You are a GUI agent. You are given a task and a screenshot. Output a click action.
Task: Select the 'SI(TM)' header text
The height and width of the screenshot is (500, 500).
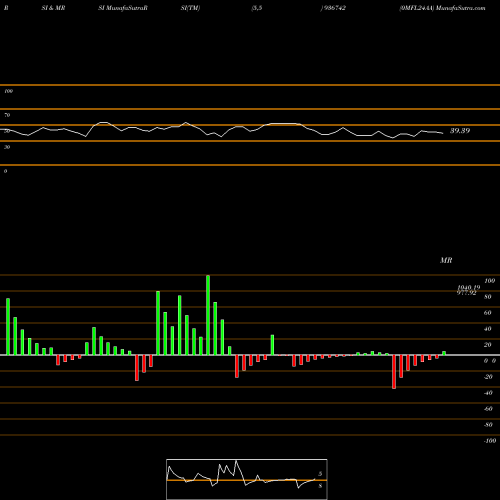click(x=190, y=8)
